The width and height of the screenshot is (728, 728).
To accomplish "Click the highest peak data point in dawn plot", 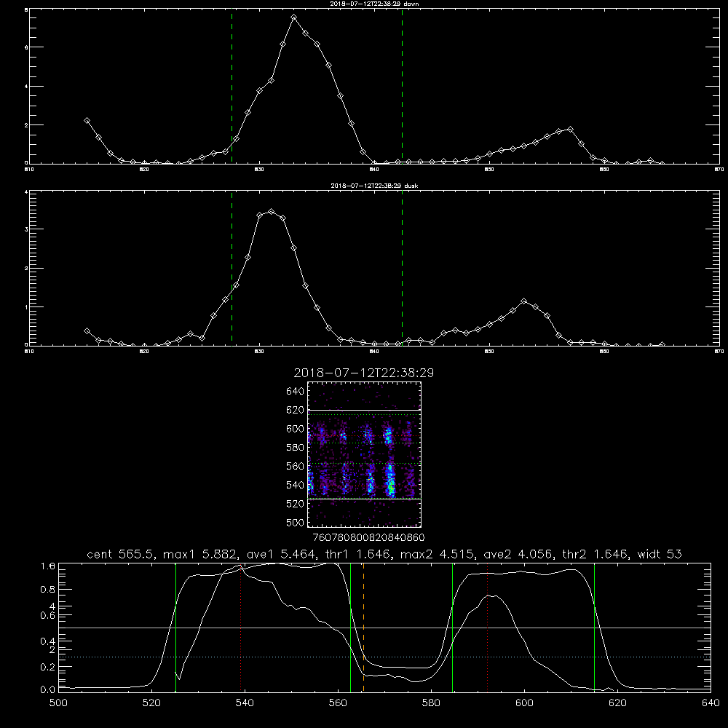I will coord(294,17).
